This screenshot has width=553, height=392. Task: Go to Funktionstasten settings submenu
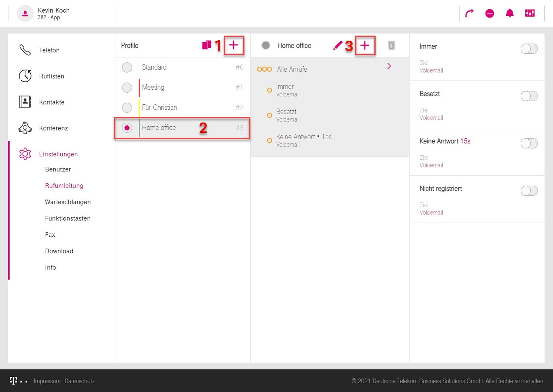coord(68,218)
